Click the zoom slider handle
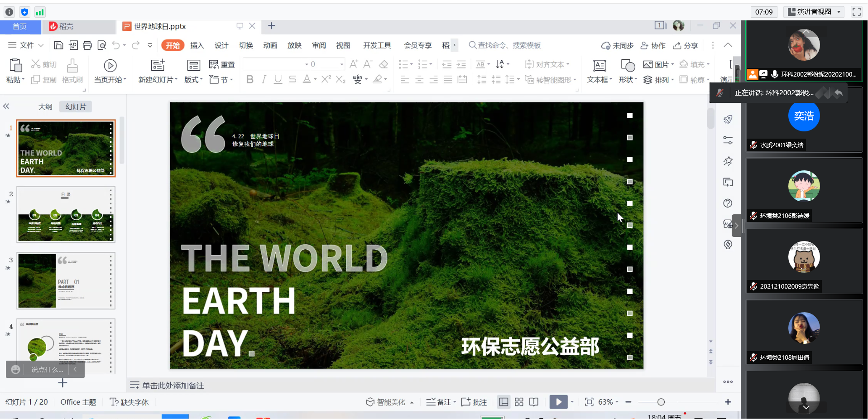Image resolution: width=868 pixels, height=420 pixels. [x=661, y=402]
